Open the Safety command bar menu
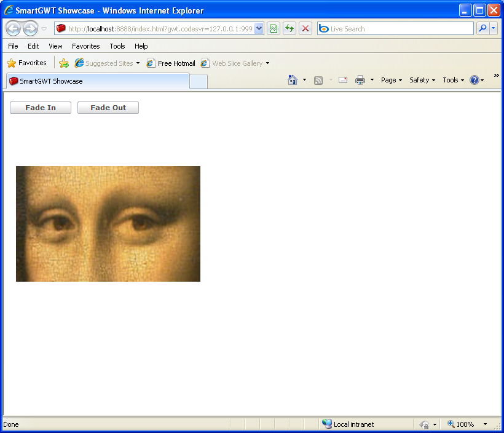This screenshot has height=433, width=504. [422, 80]
